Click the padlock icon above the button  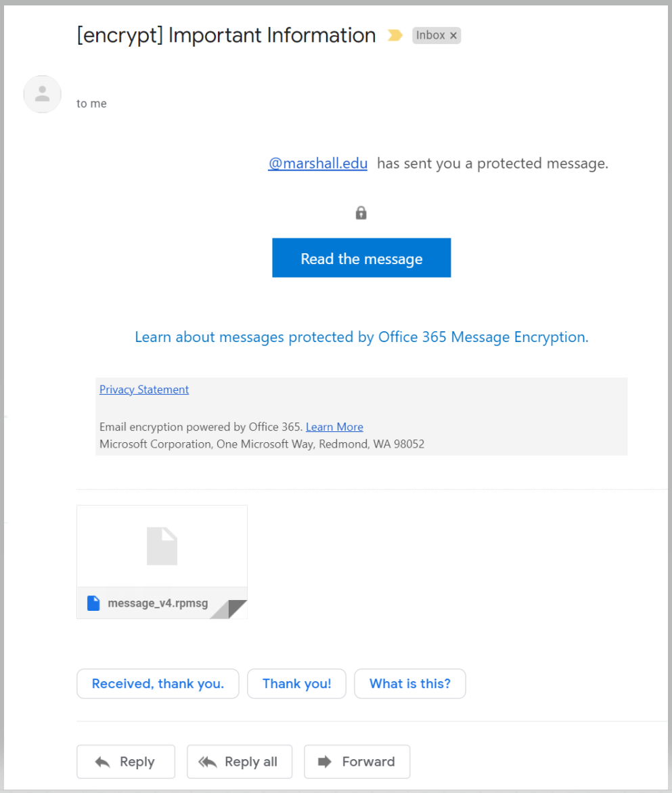coord(361,213)
